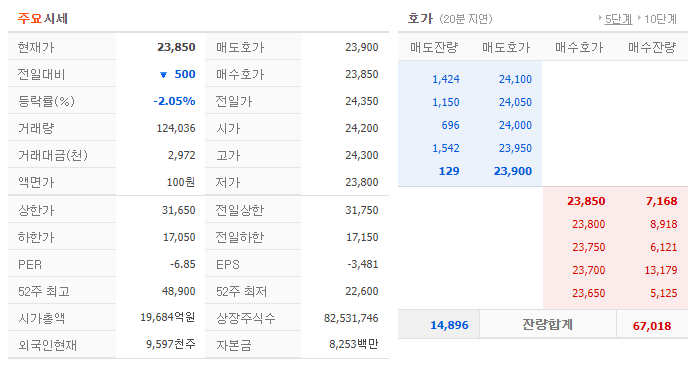The image size is (698, 367).
Task: Click the 시가총액 label
Action: tap(42, 318)
